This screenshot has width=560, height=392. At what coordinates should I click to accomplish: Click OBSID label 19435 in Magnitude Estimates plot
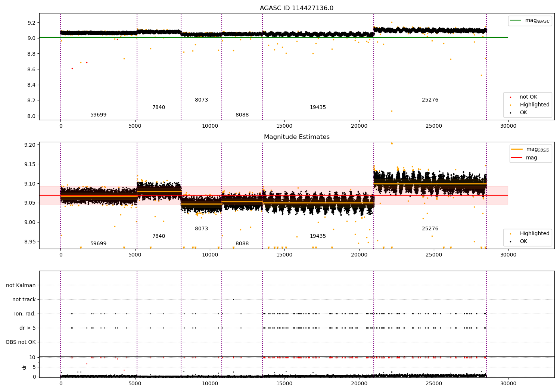[318, 236]
